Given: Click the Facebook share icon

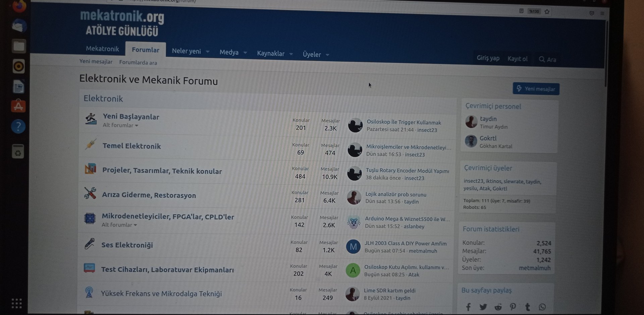Looking at the screenshot, I should click(468, 307).
